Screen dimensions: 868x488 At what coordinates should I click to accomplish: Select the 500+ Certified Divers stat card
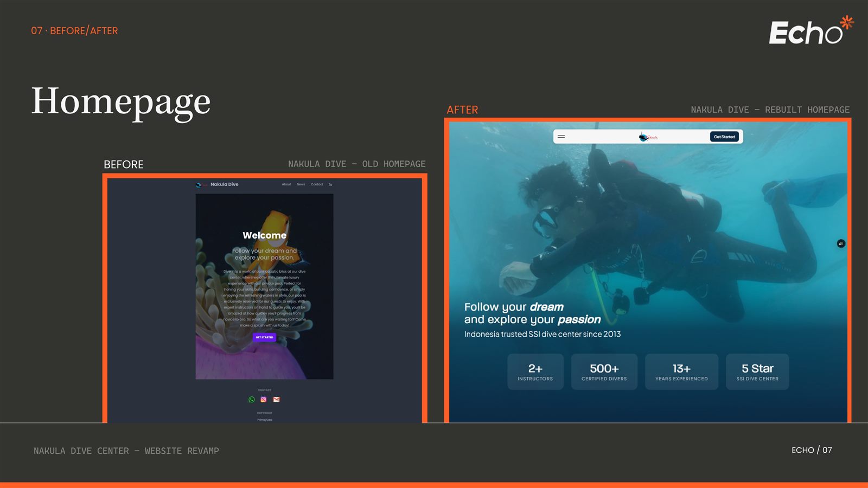tap(604, 372)
